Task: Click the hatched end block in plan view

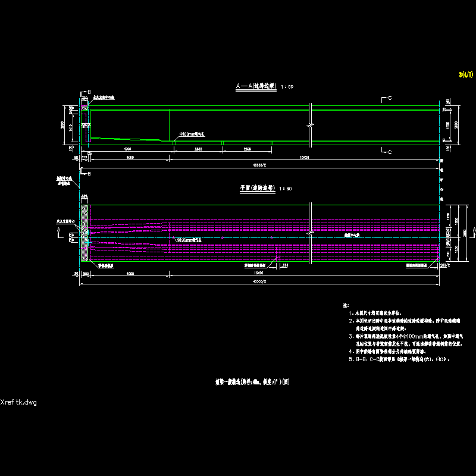Action: coord(84,233)
